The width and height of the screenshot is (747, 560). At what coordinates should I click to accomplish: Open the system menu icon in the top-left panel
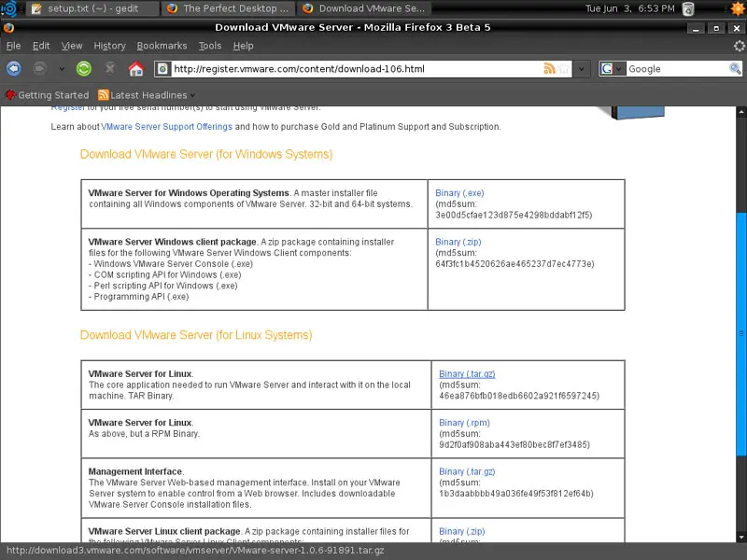[9, 8]
